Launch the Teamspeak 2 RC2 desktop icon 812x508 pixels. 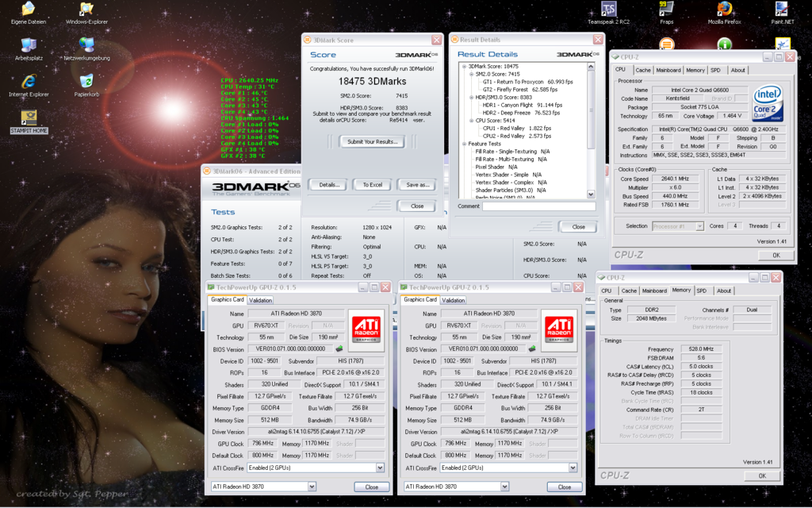(x=608, y=13)
